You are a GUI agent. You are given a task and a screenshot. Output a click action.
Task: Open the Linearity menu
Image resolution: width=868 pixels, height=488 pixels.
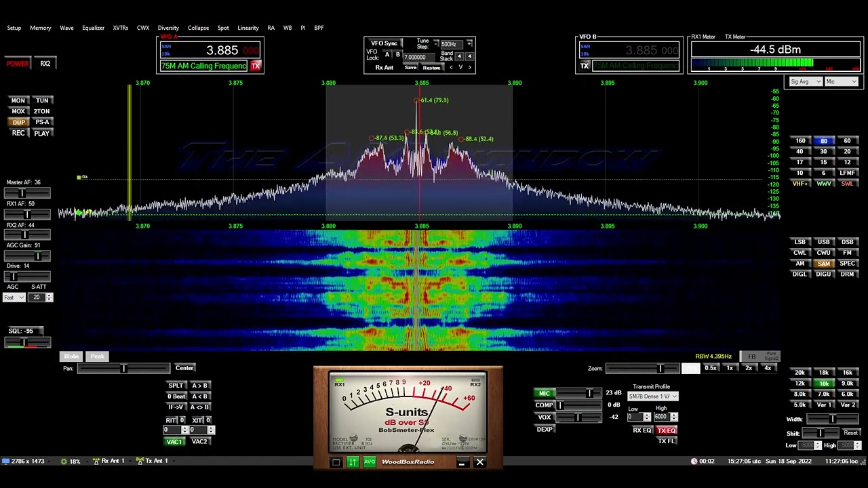(248, 28)
